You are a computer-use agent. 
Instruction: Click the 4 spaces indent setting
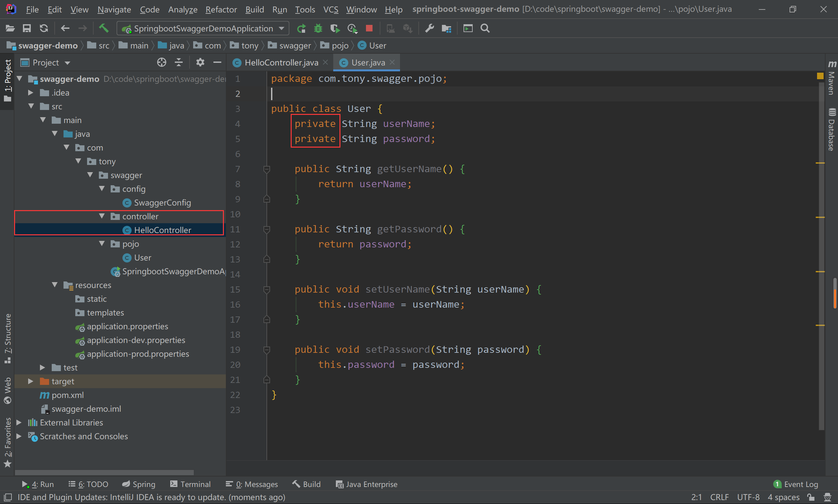(784, 497)
